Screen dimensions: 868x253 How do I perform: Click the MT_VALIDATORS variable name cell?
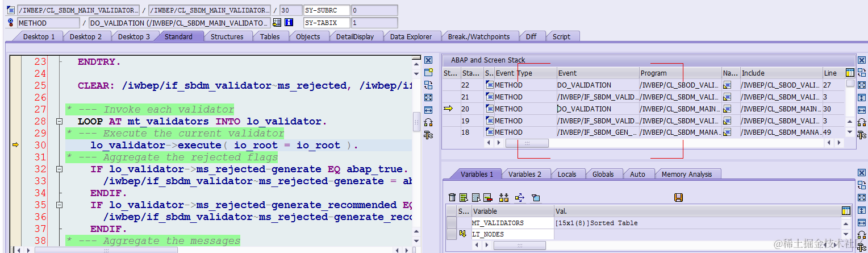[x=512, y=223]
